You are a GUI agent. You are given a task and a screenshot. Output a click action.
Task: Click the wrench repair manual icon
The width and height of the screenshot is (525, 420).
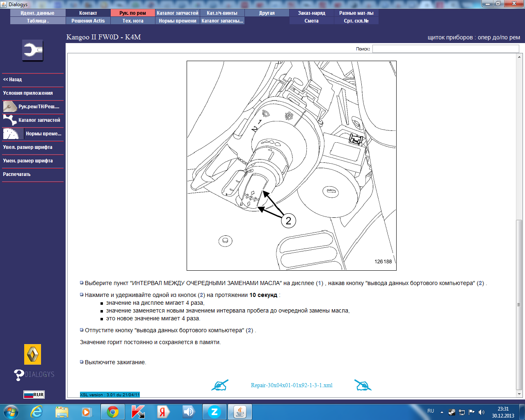coord(32,51)
